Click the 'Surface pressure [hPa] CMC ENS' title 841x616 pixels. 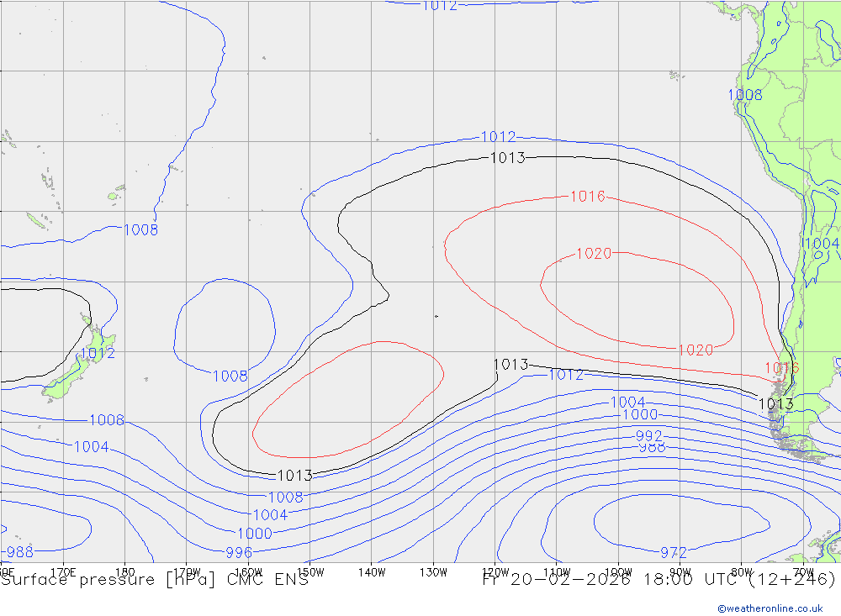click(155, 580)
